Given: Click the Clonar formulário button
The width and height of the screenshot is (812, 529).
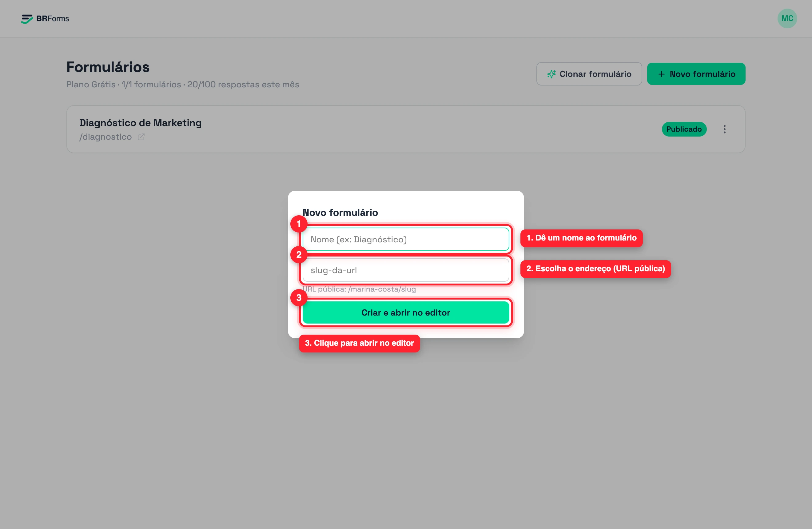Looking at the screenshot, I should tap(589, 74).
